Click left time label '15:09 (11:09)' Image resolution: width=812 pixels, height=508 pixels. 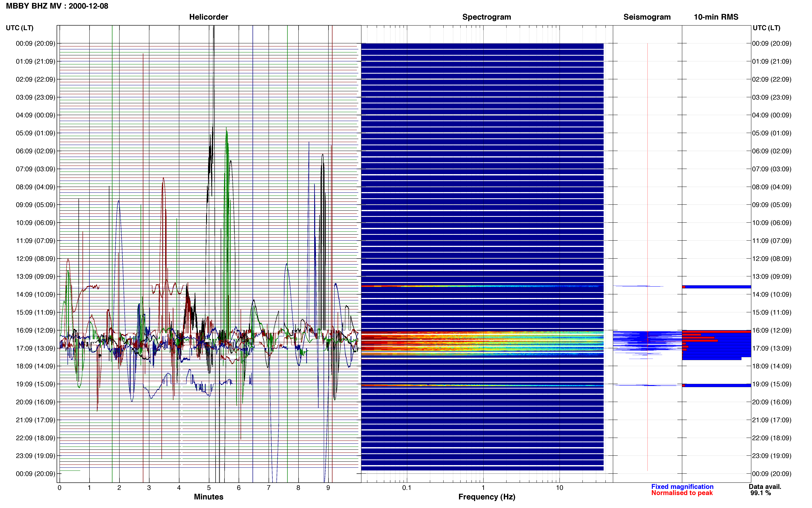point(36,313)
